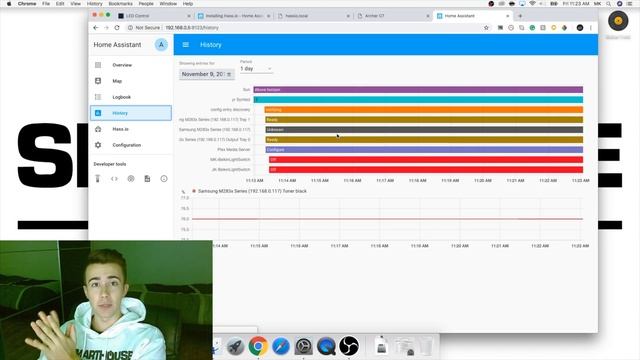Open the Bookmarks menu in the menu bar
This screenshot has width=640, height=360.
(120, 4)
